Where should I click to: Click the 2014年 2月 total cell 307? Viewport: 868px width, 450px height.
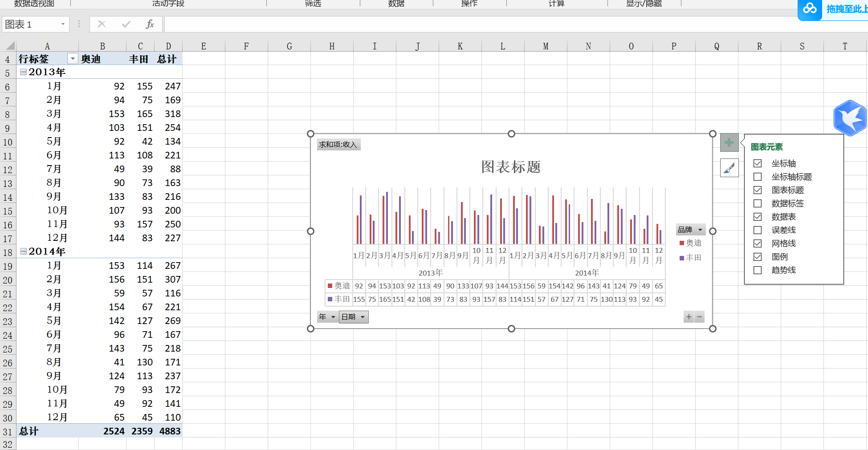(168, 279)
